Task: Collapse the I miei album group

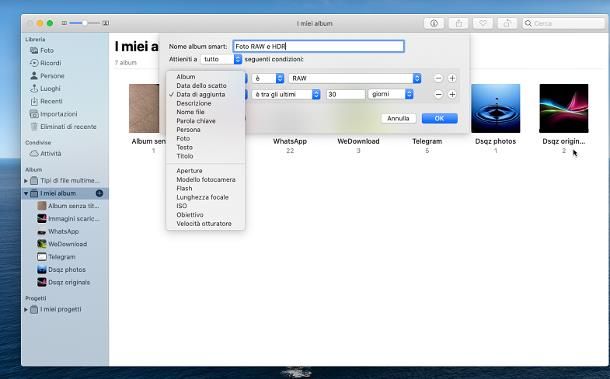Action: (x=26, y=193)
